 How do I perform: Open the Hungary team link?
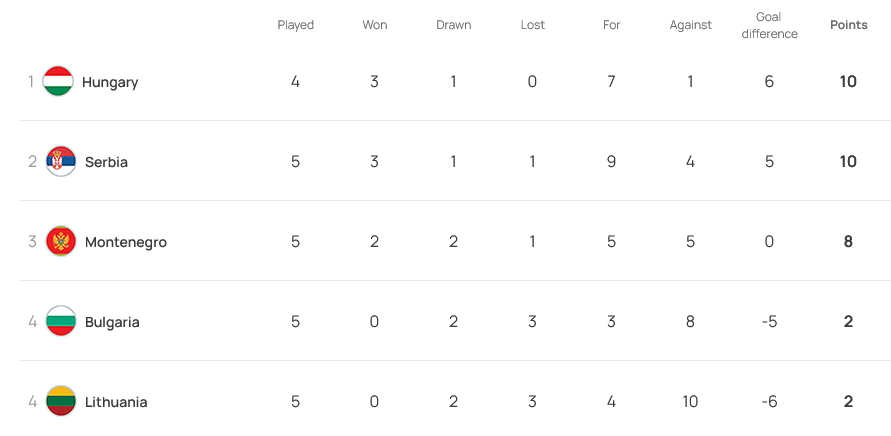(110, 82)
